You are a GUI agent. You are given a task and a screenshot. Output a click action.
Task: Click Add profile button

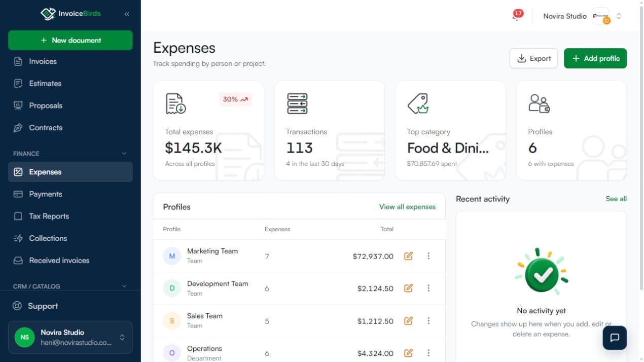[x=595, y=58]
